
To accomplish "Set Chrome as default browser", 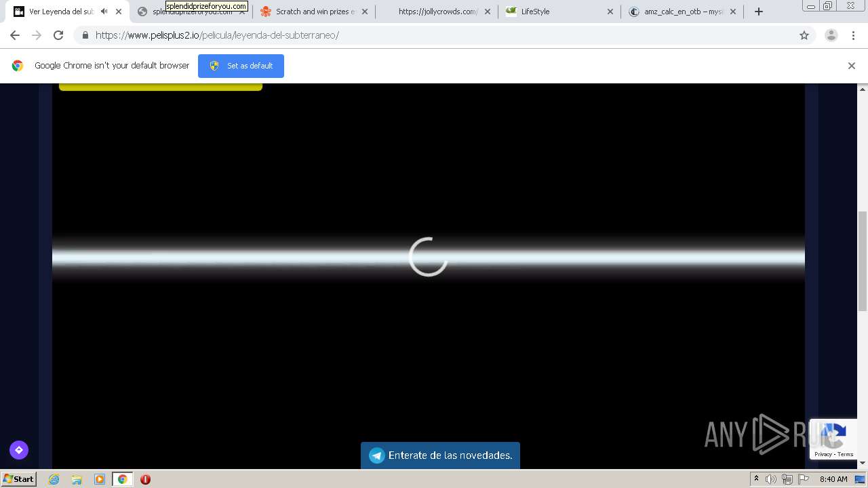I will pos(241,66).
